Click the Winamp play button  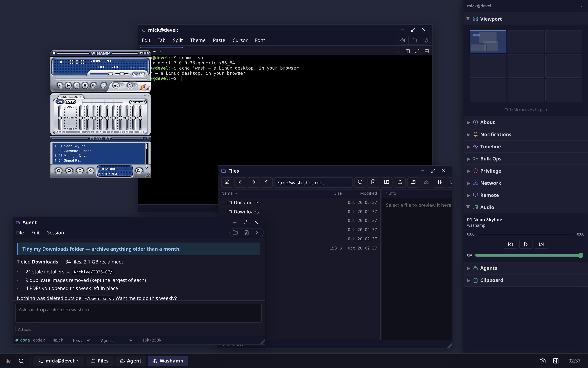pyautogui.click(x=68, y=85)
